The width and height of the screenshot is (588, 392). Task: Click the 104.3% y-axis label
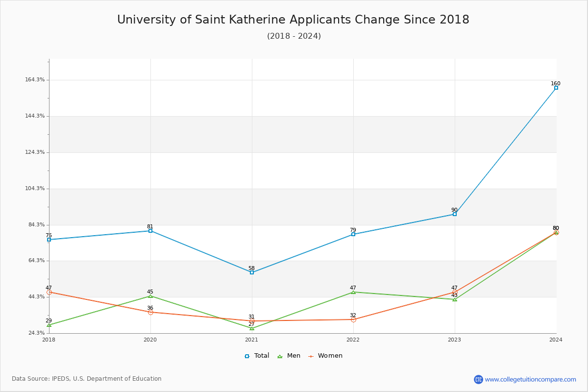[36, 189]
